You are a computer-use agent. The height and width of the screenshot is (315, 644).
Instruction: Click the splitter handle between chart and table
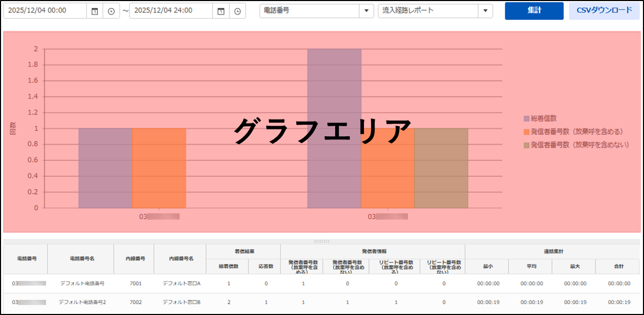click(x=321, y=241)
